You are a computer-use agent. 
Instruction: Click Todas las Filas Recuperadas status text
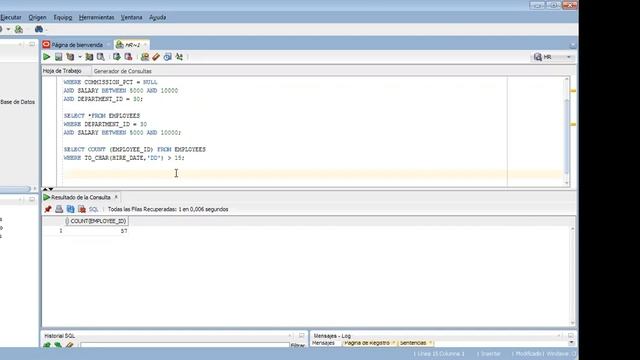coord(168,209)
